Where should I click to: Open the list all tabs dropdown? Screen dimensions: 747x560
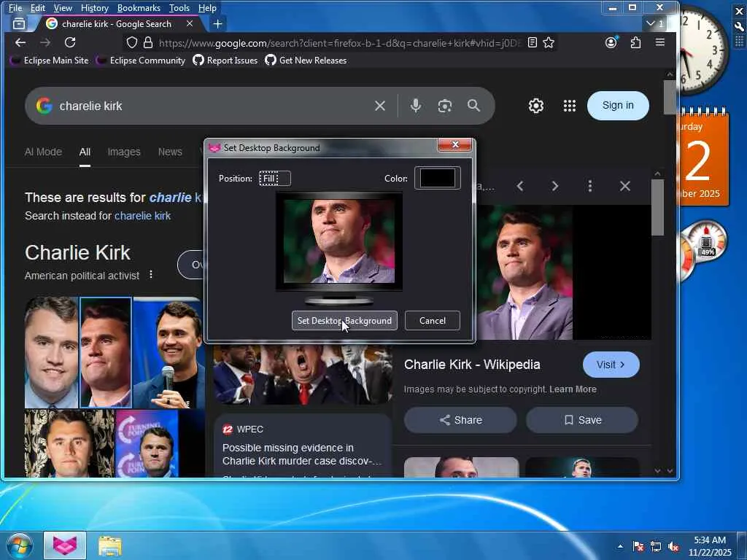pos(656,23)
